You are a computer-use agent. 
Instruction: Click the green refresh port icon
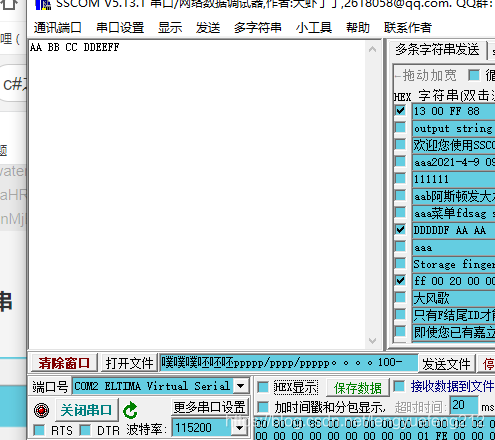130,411
